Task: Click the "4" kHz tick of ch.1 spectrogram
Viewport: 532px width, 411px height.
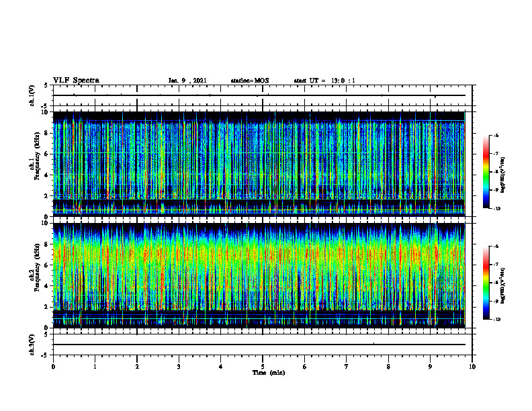Action: [46, 175]
